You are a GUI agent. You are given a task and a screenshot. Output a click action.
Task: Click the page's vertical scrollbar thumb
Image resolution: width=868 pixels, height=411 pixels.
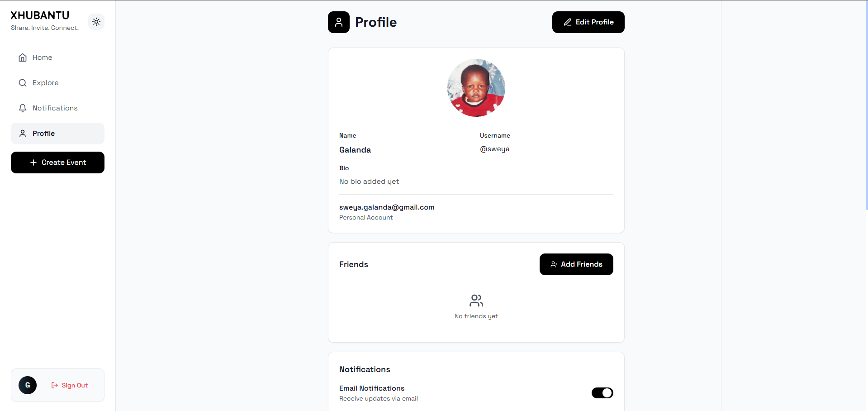tap(866, 105)
